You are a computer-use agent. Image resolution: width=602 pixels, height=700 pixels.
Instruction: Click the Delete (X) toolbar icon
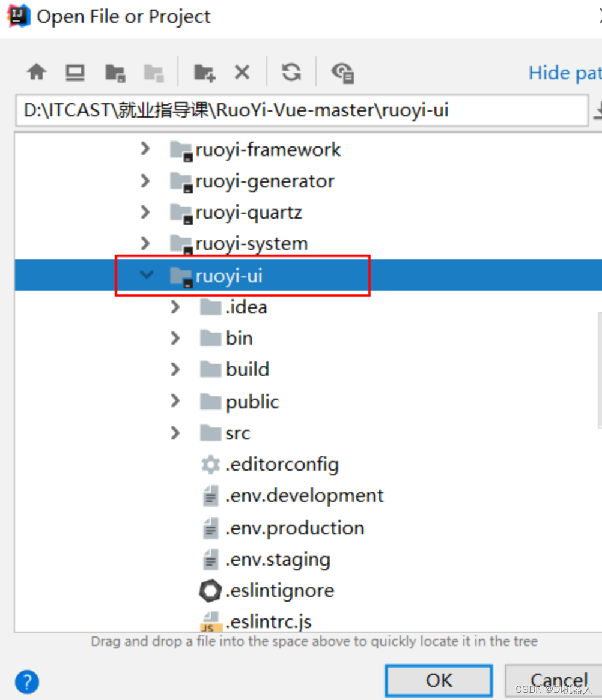click(x=242, y=72)
